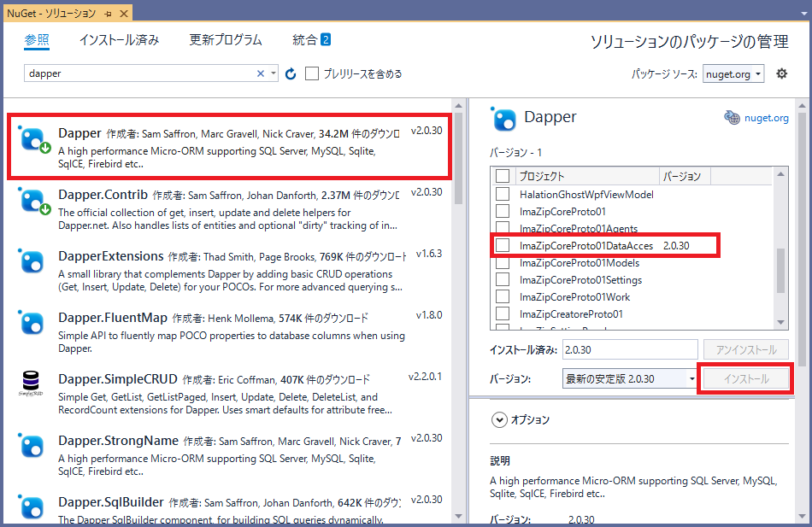812x527 pixels.
Task: Switch to the 更新プログラム tab
Action: point(226,40)
